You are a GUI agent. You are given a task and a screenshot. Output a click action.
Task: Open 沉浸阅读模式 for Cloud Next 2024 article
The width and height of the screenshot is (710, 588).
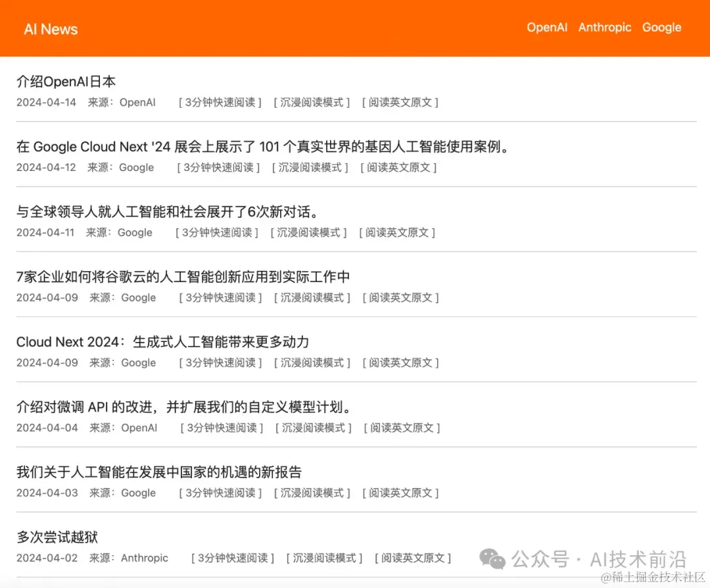point(312,363)
